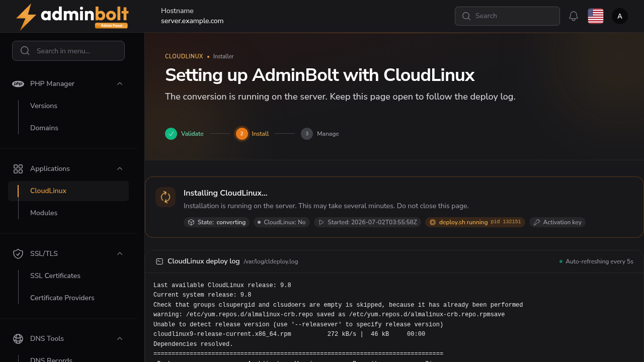Image resolution: width=644 pixels, height=362 pixels.
Task: Click the step 2 Install circle
Action: coord(242,134)
